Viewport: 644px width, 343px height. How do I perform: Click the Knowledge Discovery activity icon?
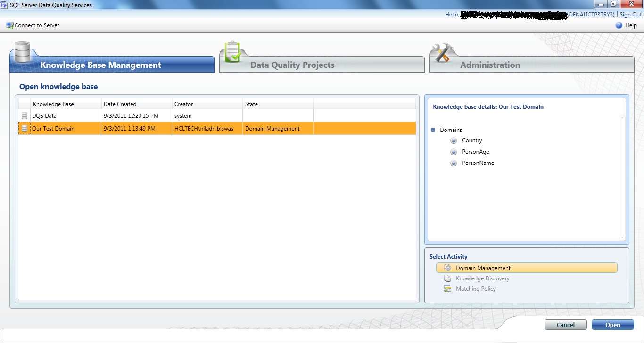click(x=447, y=278)
